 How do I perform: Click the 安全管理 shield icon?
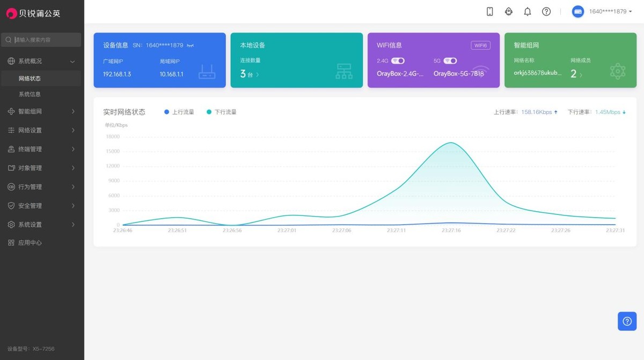(x=11, y=206)
